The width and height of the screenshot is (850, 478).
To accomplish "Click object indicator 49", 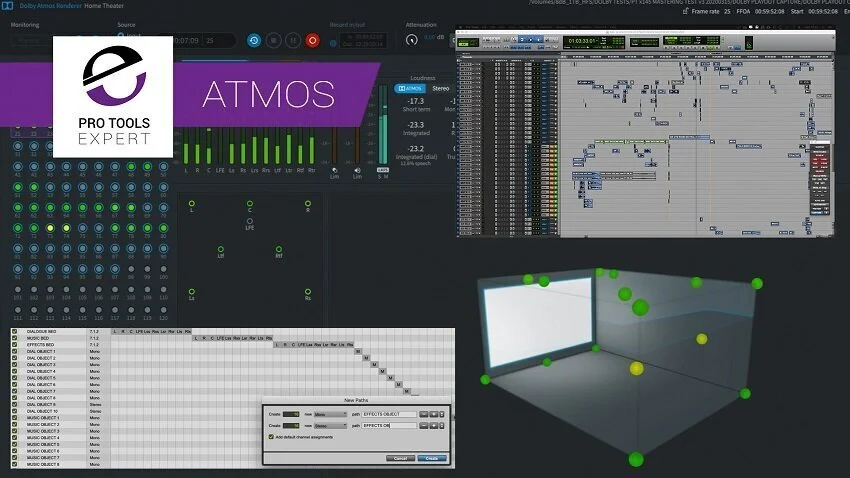I will (147, 167).
